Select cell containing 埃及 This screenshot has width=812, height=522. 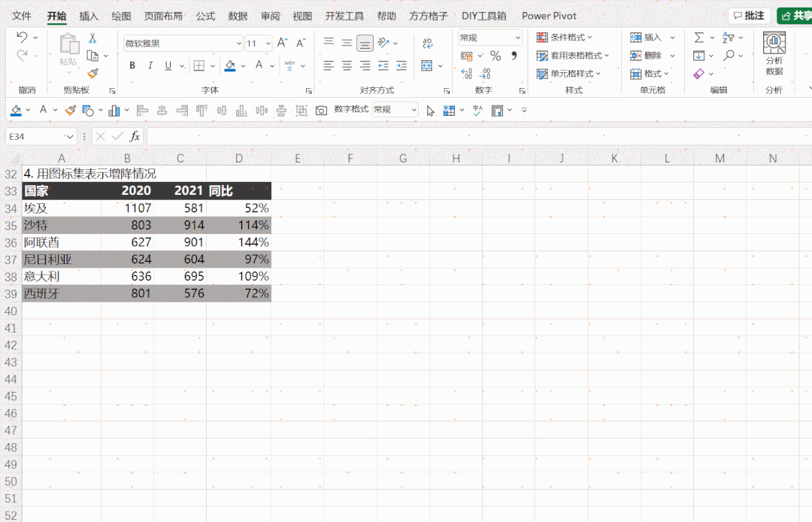tap(61, 208)
